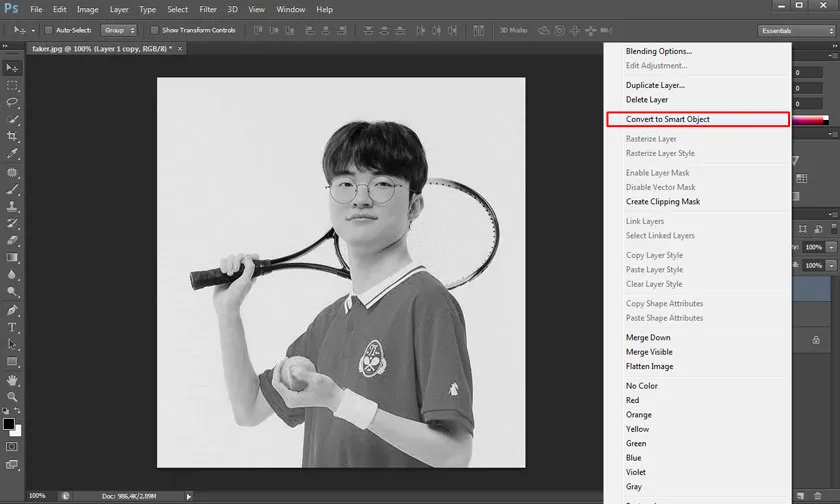This screenshot has height=504, width=840.
Task: Open the Essentials workspace dropdown
Action: click(797, 31)
